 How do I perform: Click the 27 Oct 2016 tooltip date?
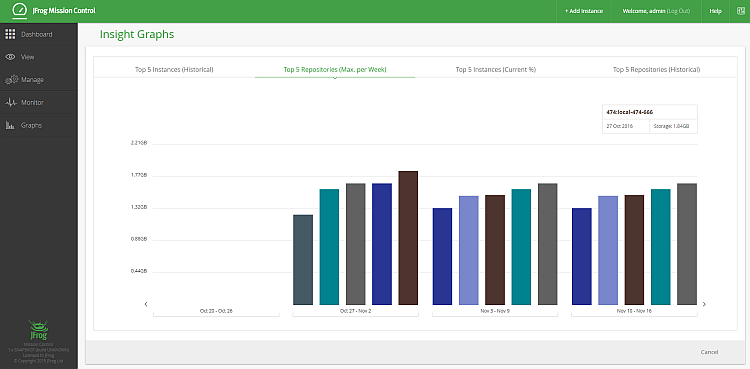pos(620,126)
